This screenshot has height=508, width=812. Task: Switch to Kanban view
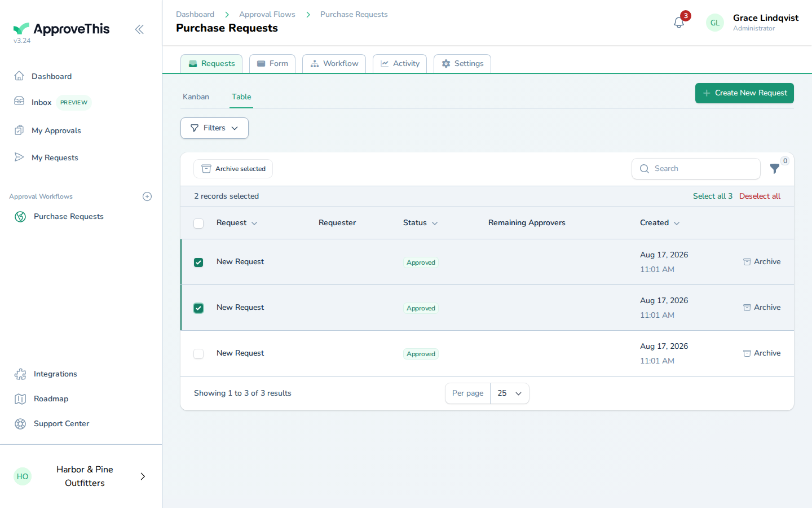[x=196, y=97]
